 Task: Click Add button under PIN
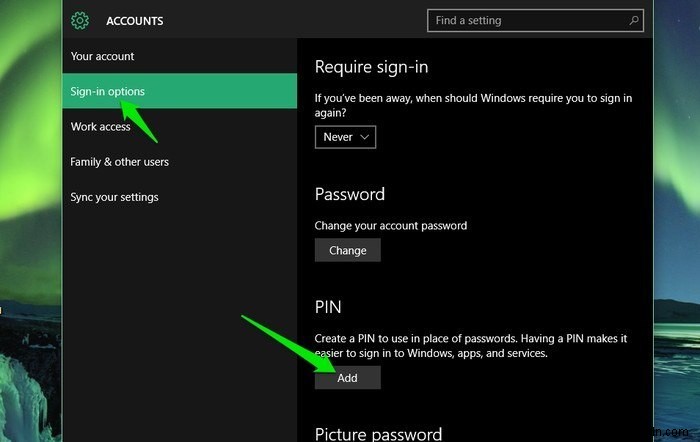pos(347,378)
